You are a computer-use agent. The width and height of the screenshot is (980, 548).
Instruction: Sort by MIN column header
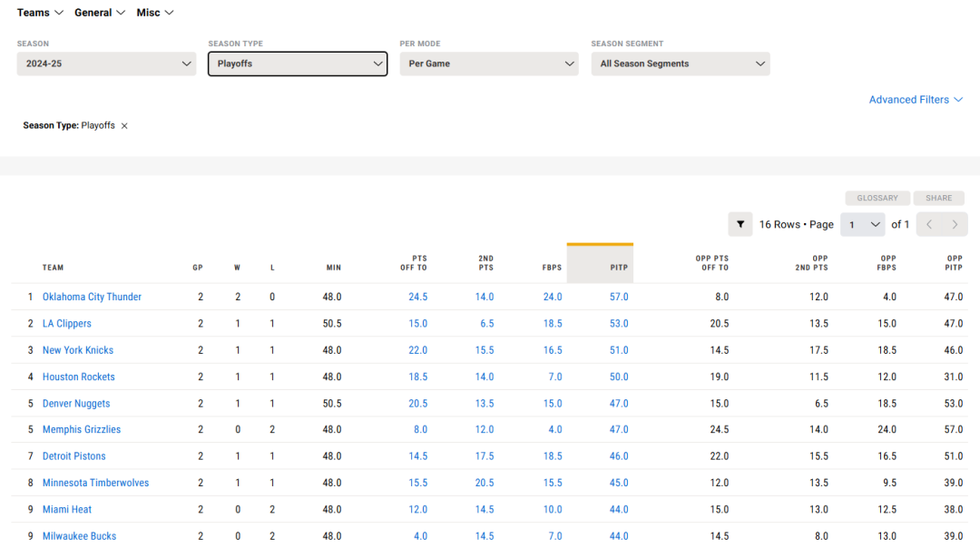point(334,268)
